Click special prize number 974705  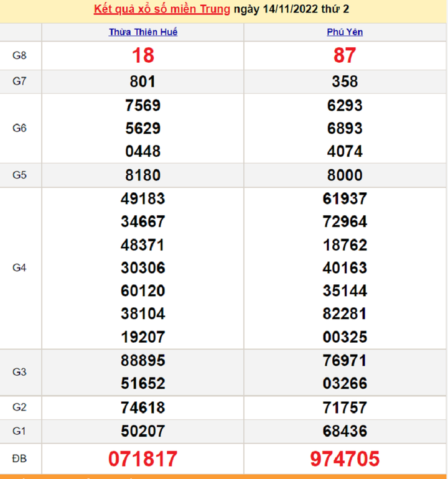[345, 459]
